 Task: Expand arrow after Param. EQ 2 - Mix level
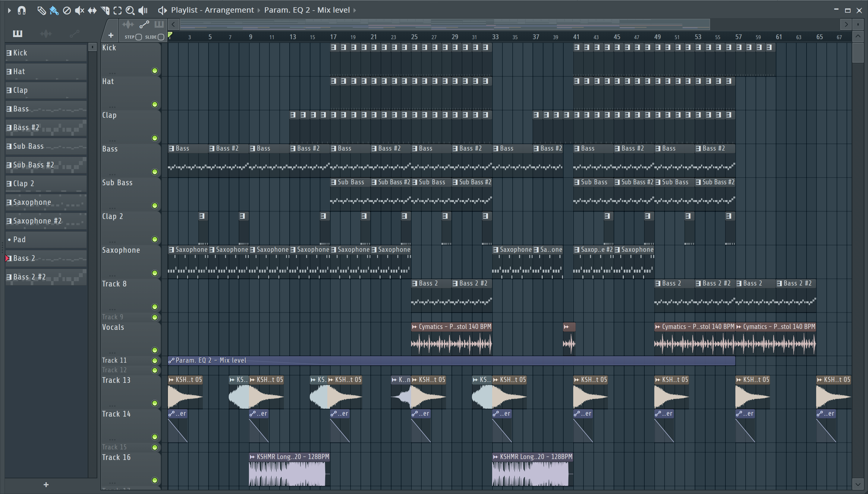click(x=355, y=10)
